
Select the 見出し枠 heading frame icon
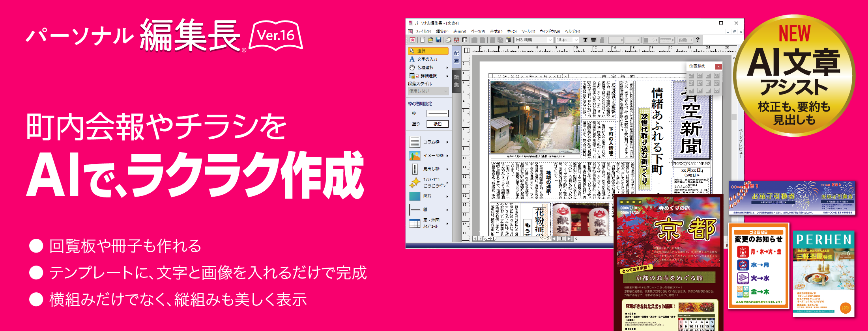tap(415, 169)
